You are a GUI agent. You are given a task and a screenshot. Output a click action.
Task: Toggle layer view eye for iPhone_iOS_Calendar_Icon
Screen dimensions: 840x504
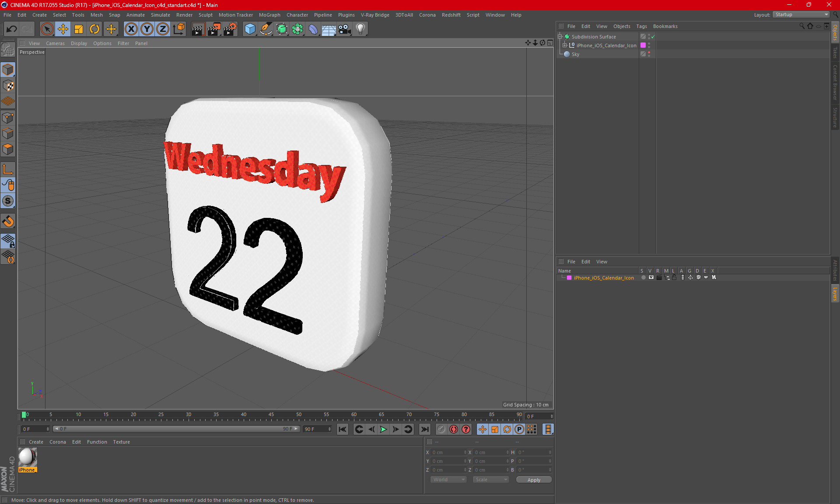pyautogui.click(x=651, y=277)
